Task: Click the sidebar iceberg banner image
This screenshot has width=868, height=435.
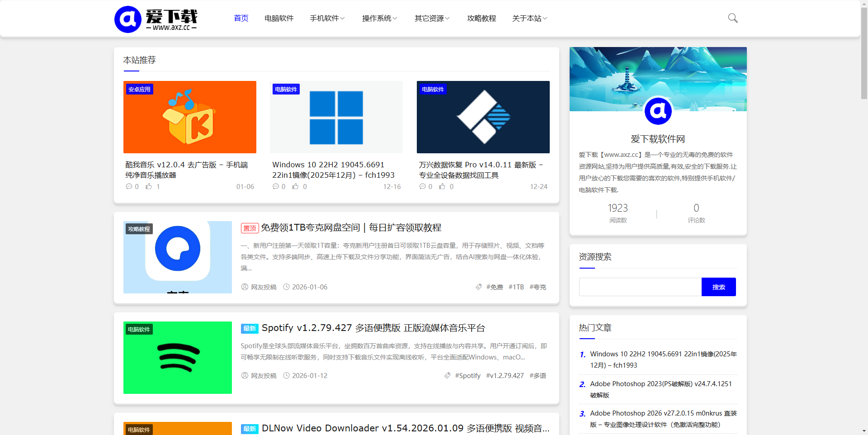Action: pyautogui.click(x=658, y=79)
